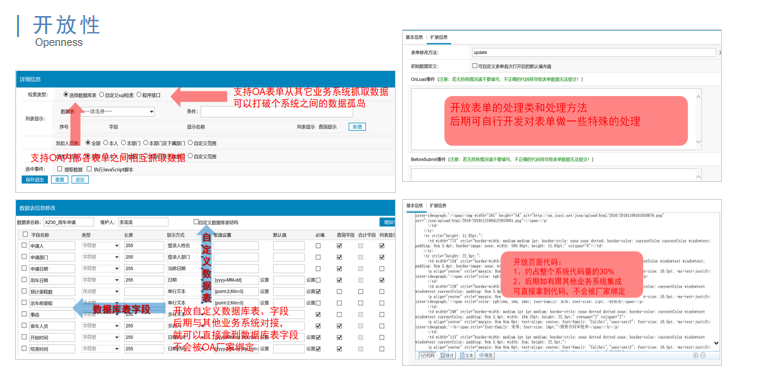Click the 条件 condition input field

click(x=276, y=111)
